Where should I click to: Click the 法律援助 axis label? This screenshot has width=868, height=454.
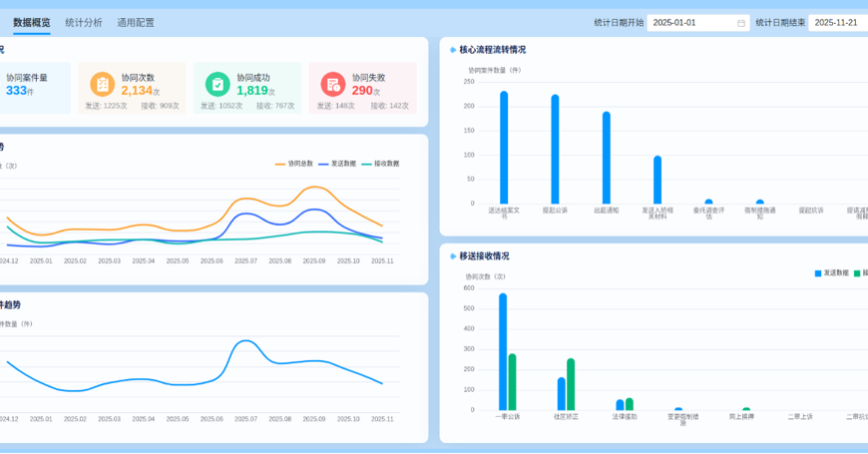pos(625,417)
